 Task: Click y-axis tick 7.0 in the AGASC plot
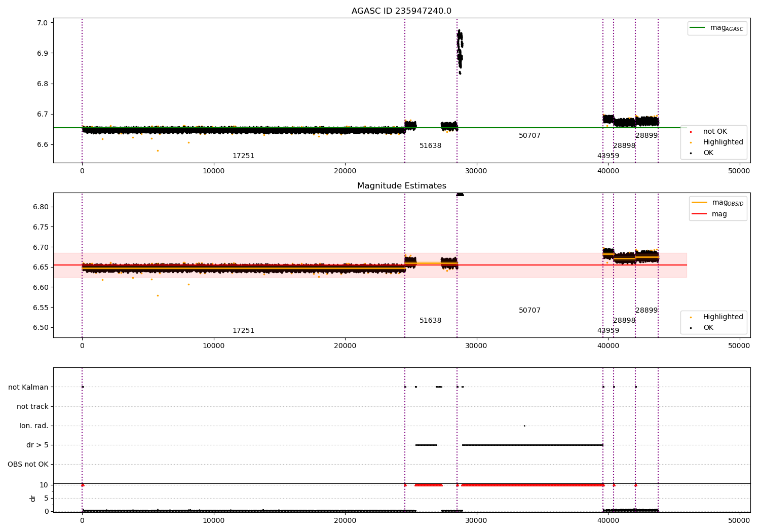[x=42, y=23]
